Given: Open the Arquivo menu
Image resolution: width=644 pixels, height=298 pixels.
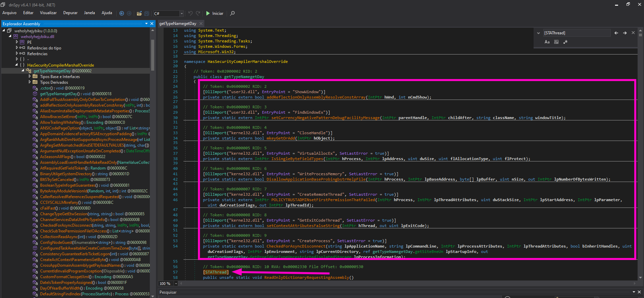Looking at the screenshot, I should (x=9, y=13).
